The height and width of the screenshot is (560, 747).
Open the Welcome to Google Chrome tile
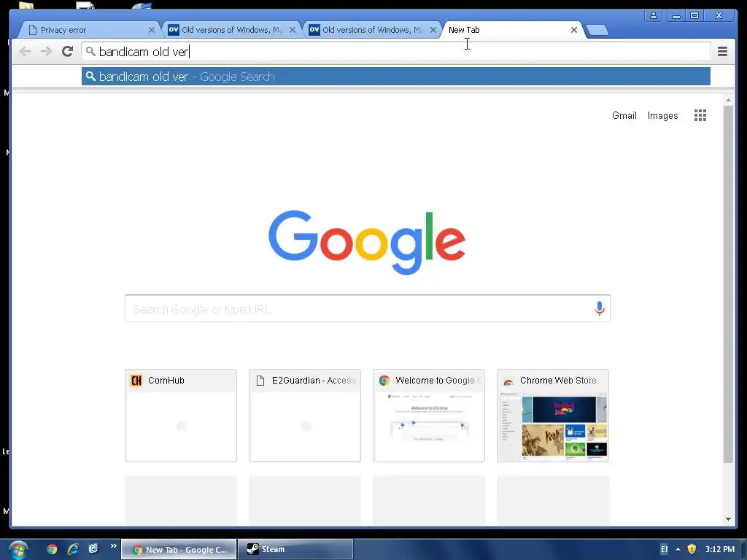(x=429, y=415)
